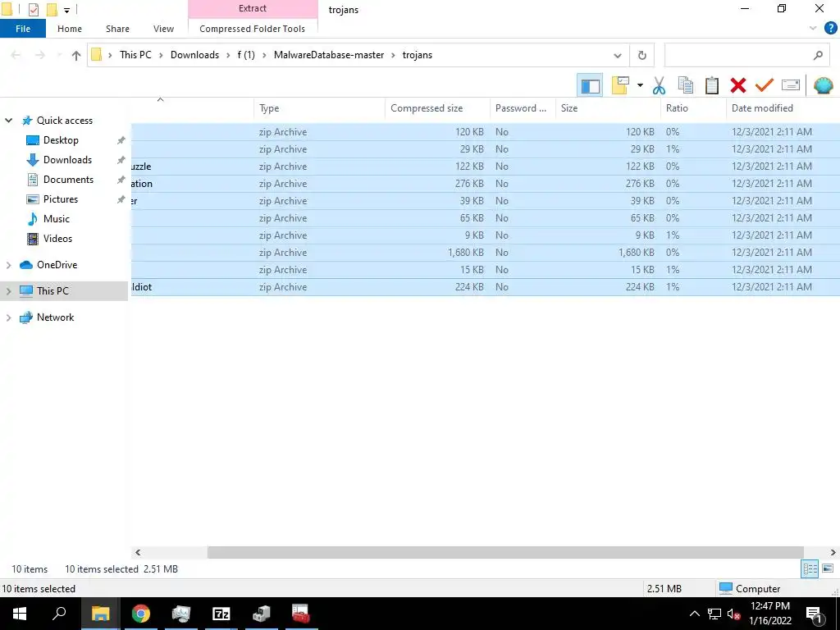Viewport: 840px width, 630px height.
Task: Open Videos in the navigation pane
Action: click(x=57, y=239)
